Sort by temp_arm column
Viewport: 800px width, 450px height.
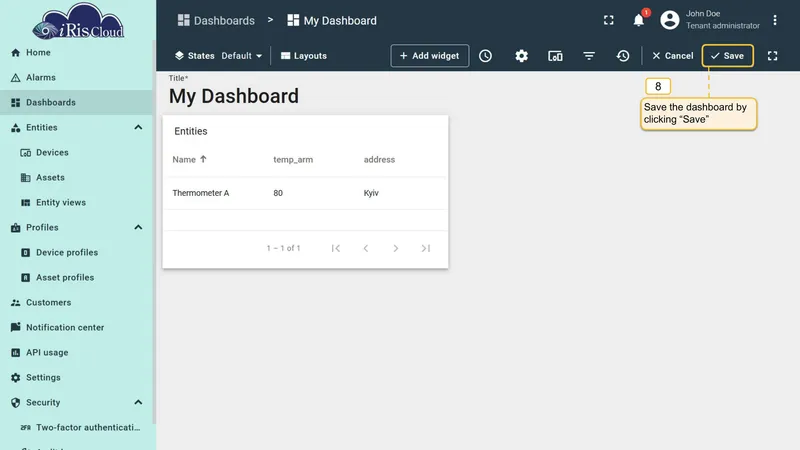293,160
